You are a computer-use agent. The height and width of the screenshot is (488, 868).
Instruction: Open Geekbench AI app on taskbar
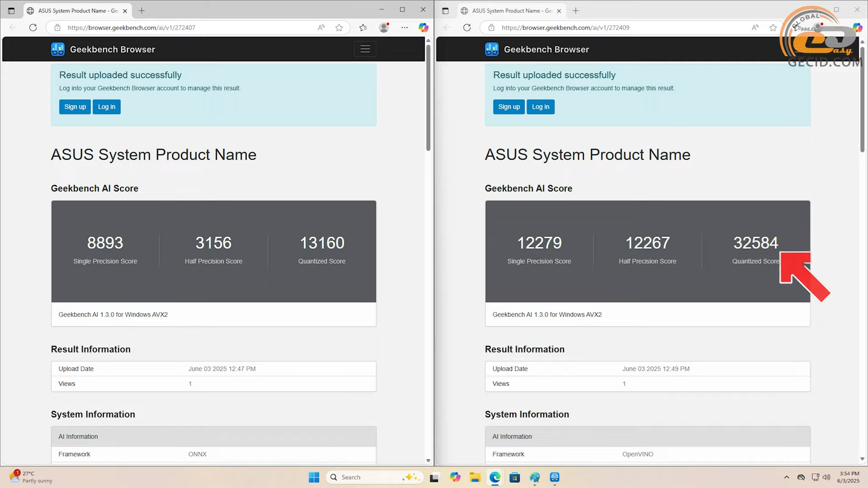pos(555,477)
